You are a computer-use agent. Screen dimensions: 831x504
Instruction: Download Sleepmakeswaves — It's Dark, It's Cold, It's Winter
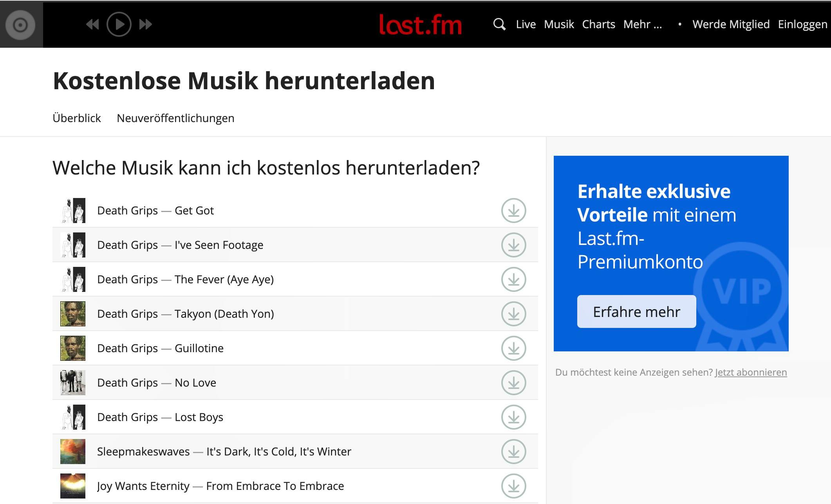point(513,451)
